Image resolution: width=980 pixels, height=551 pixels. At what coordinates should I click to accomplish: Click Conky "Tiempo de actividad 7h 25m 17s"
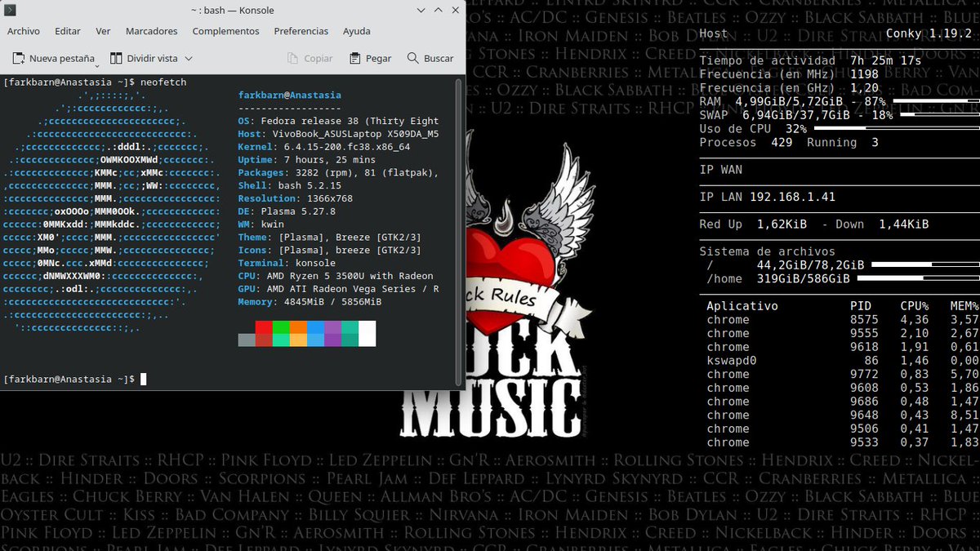coord(810,60)
